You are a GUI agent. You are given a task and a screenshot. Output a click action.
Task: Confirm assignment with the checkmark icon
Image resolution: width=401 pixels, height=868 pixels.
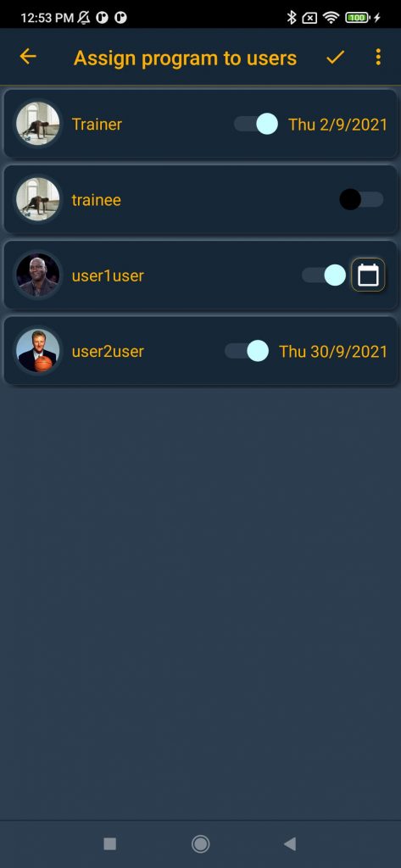click(x=335, y=57)
